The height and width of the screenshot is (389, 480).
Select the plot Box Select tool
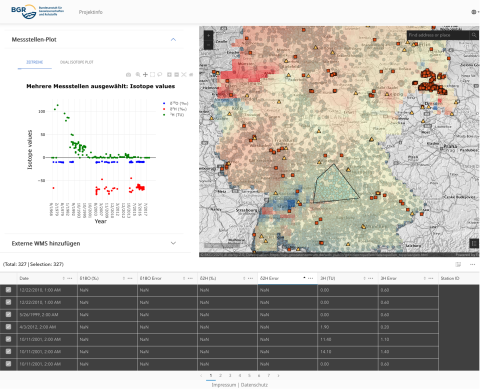pyautogui.click(x=152, y=75)
